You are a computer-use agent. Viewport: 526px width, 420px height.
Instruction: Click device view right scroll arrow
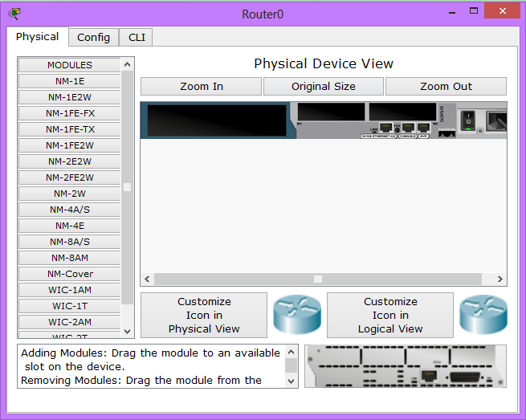pos(499,279)
